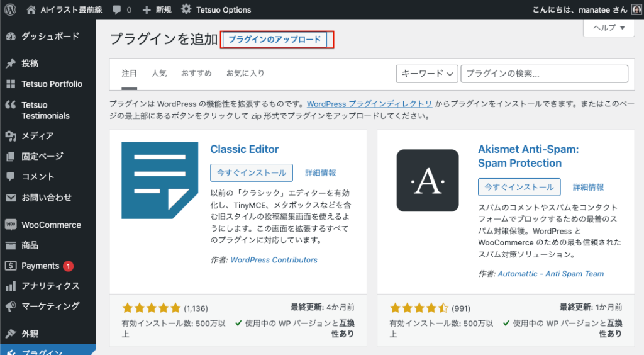Screen dimensions: 644x355
Task: Open the キーワード search type dropdown
Action: point(426,74)
